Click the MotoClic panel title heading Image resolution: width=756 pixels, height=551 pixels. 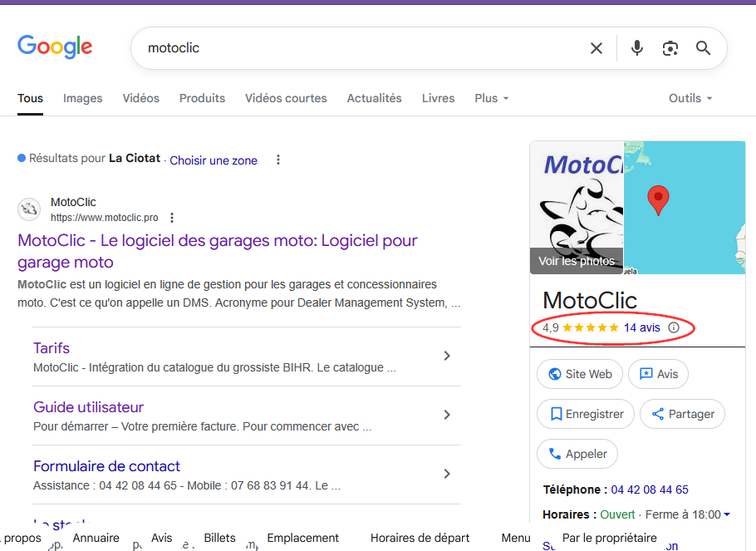590,301
